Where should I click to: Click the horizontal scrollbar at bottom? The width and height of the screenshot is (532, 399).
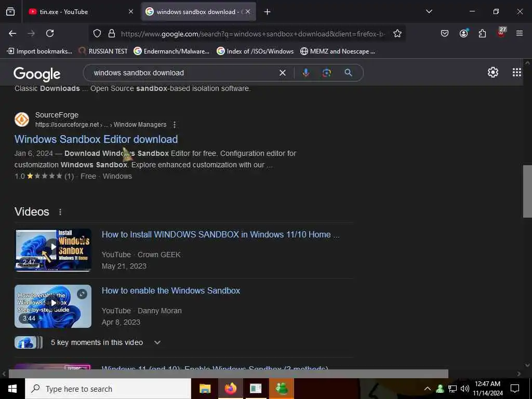[229, 374]
